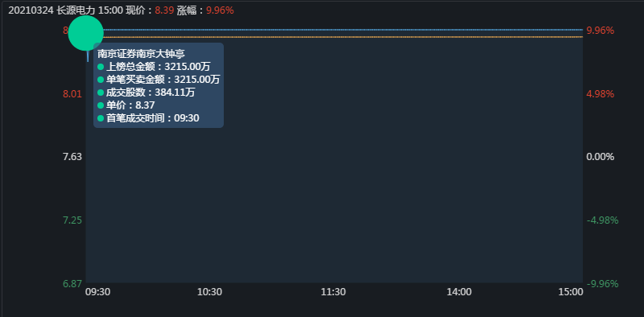Click the green dot beside 成交股数
Screen dimensions: 644x317
click(101, 93)
